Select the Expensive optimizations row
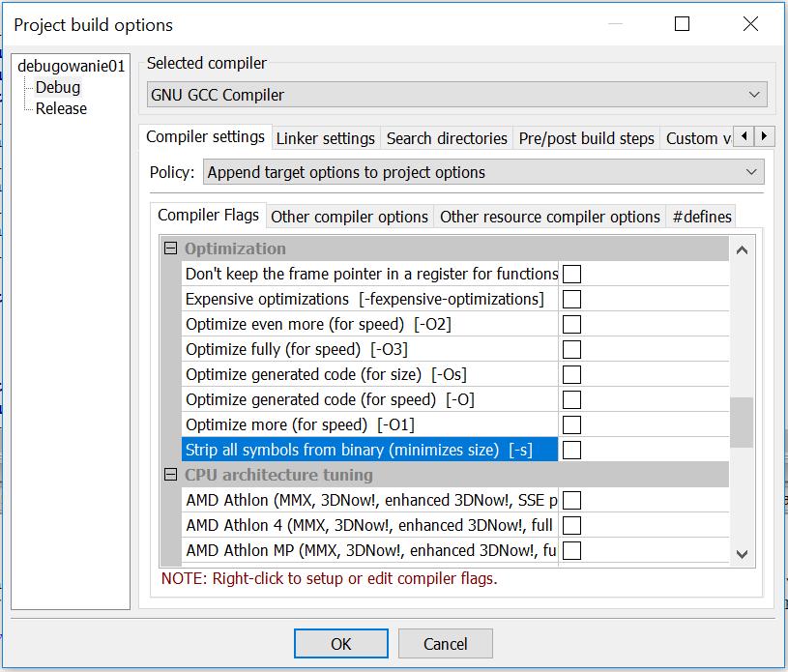This screenshot has height=672, width=788. (370, 299)
